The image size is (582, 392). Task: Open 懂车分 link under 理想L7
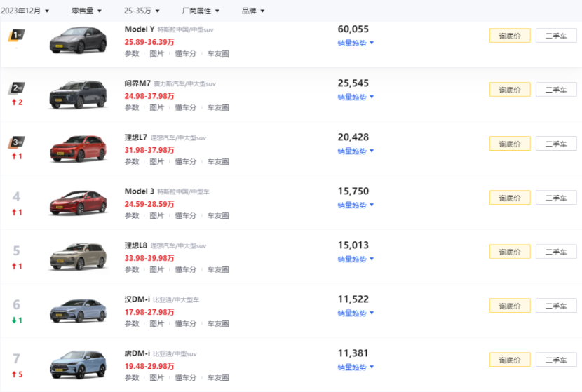(185, 162)
